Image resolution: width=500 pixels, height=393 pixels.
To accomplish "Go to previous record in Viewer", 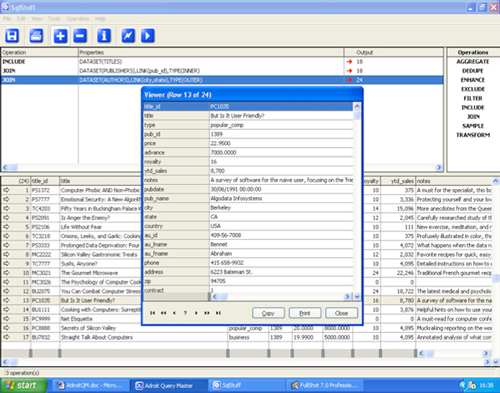I will point(174,313).
